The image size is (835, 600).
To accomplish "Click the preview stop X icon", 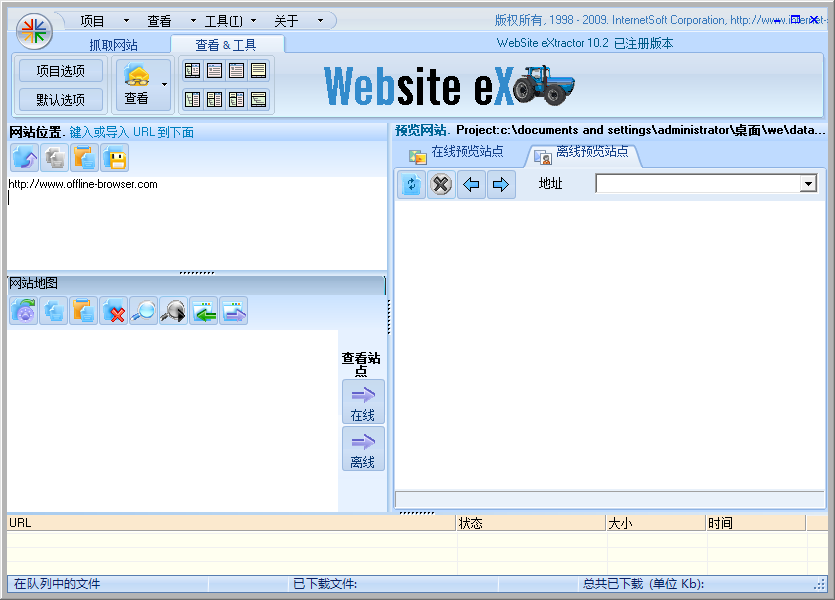I will [441, 185].
